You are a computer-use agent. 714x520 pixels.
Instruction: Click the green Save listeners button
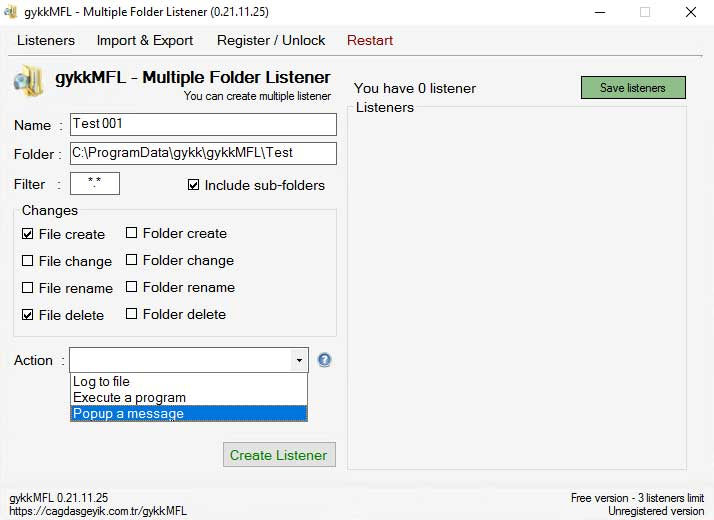pos(633,88)
